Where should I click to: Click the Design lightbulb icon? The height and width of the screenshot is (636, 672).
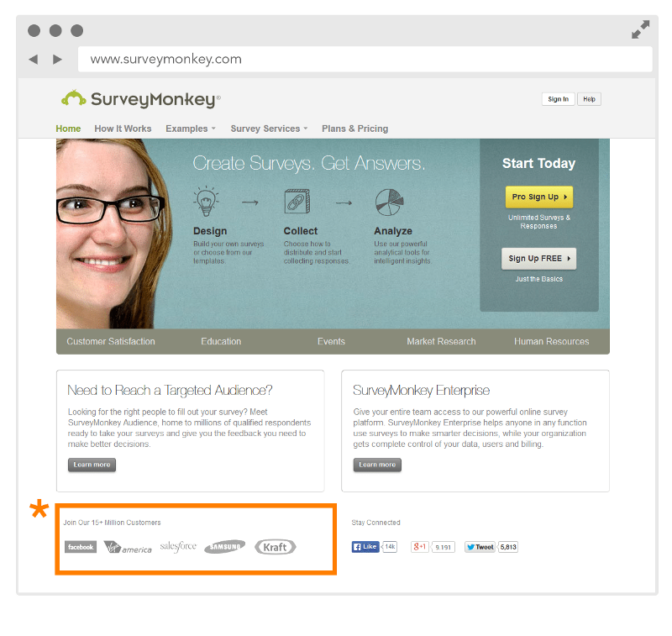206,201
